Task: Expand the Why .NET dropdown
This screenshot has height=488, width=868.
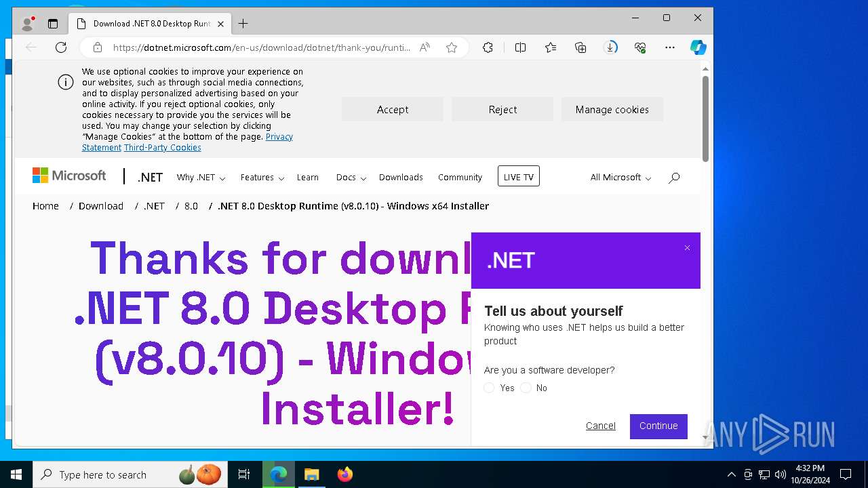Action: [201, 177]
